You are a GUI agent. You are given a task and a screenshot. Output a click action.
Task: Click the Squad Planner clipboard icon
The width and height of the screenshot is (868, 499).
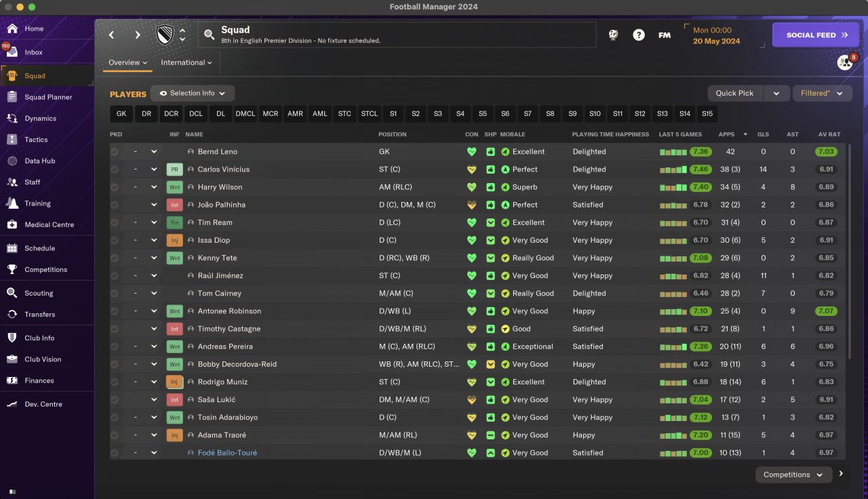[12, 97]
